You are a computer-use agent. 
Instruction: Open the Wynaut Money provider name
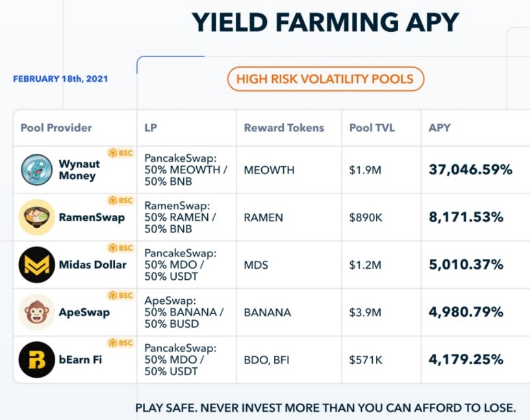(x=79, y=169)
